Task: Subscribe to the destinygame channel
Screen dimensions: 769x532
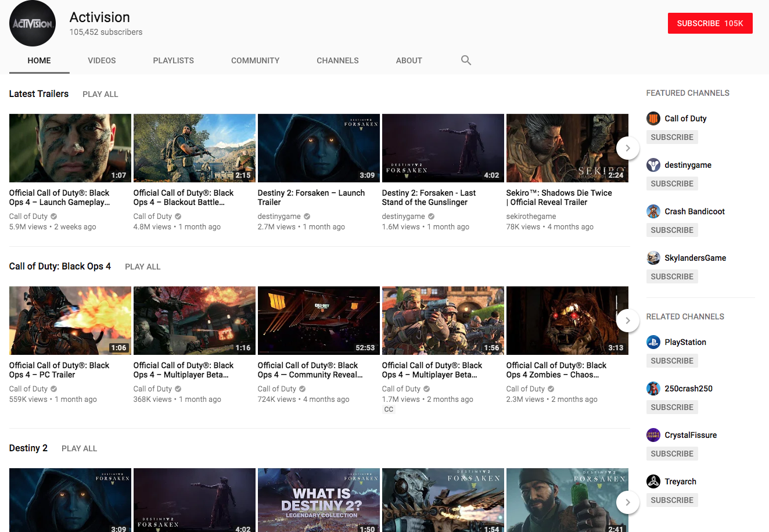Action: (672, 184)
